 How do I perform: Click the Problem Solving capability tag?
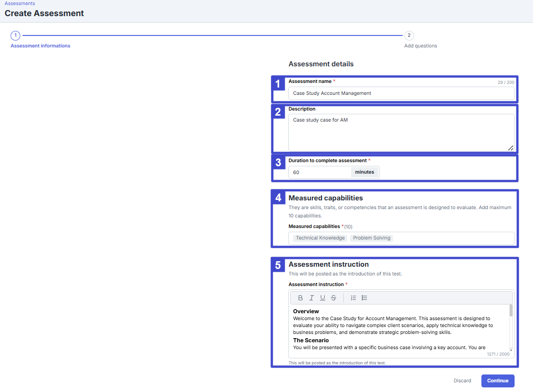(x=371, y=238)
